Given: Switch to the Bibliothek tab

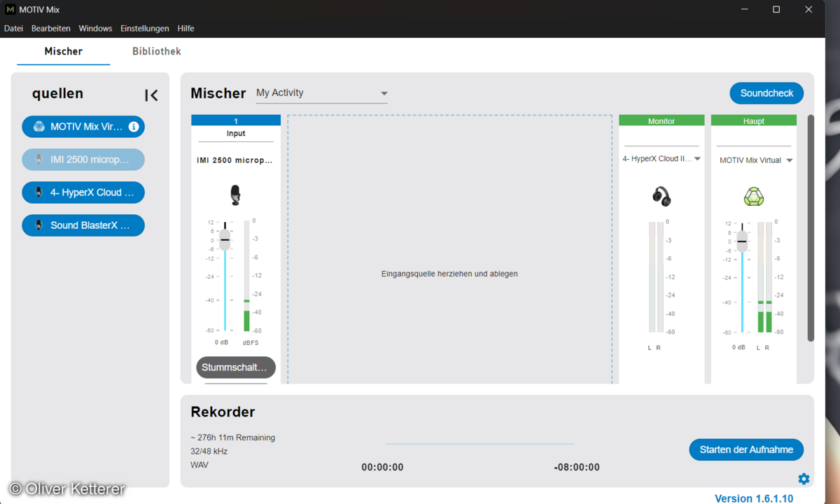Looking at the screenshot, I should 157,51.
